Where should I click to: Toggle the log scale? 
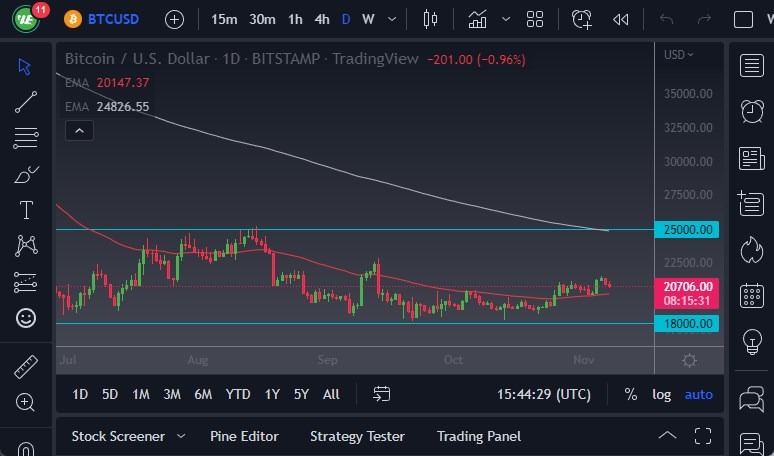(662, 394)
